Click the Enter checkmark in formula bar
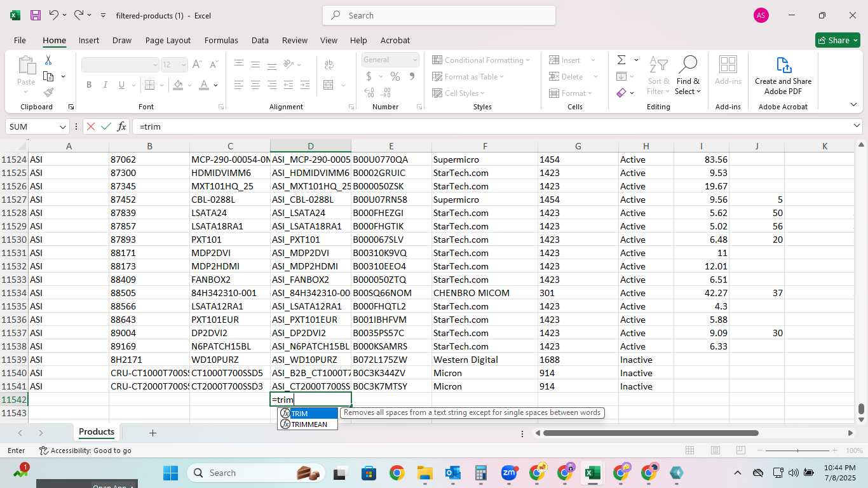 (106, 126)
